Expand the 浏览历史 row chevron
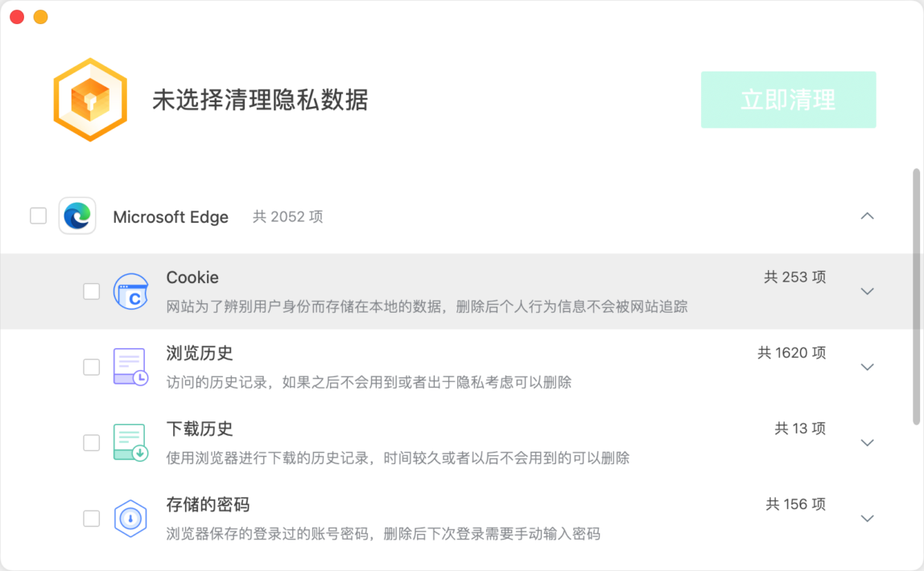 (867, 368)
